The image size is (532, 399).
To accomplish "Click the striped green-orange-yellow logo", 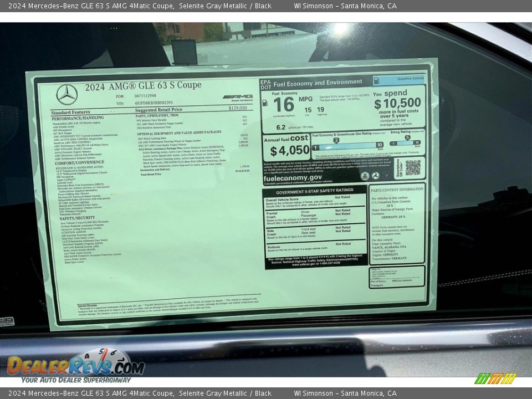I will click(x=495, y=378).
